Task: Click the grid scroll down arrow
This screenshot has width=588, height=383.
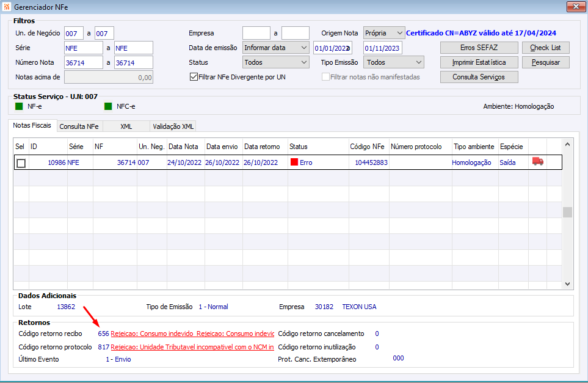Action: tap(567, 284)
